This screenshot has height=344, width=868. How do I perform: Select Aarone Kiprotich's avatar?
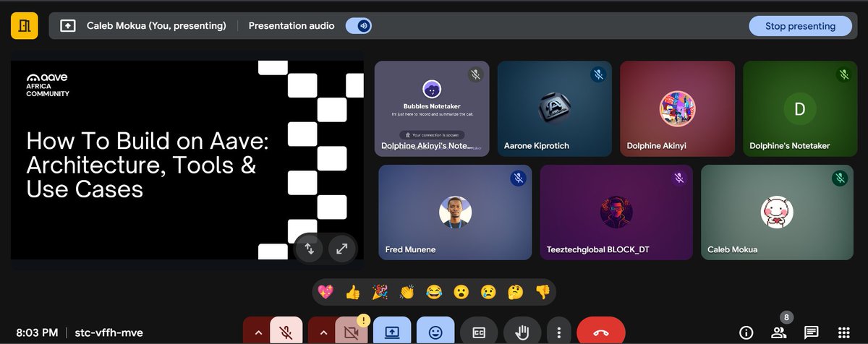click(555, 109)
